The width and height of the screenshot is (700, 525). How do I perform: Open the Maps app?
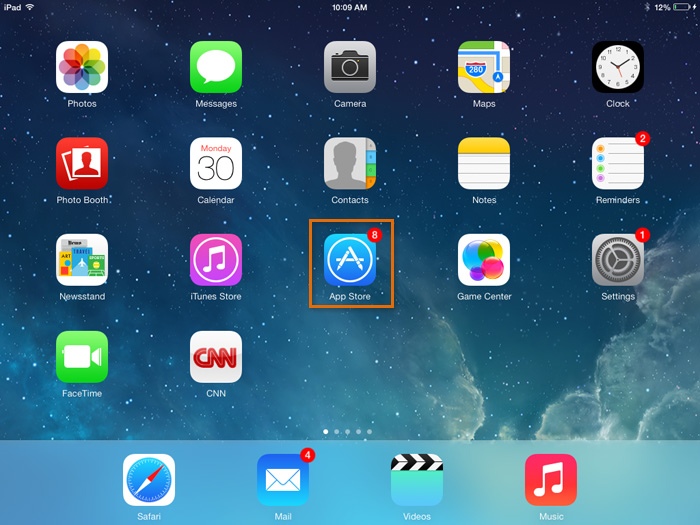point(484,67)
